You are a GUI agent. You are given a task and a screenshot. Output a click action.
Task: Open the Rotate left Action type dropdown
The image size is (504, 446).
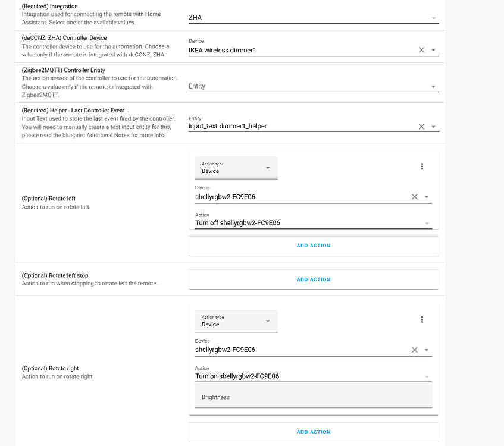(x=236, y=168)
